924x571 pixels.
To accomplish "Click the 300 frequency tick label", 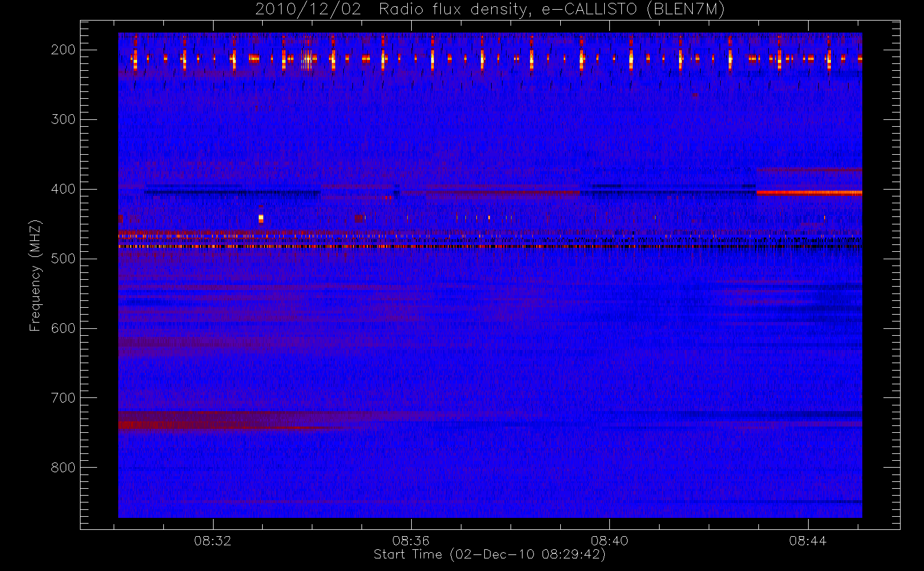I will (63, 119).
